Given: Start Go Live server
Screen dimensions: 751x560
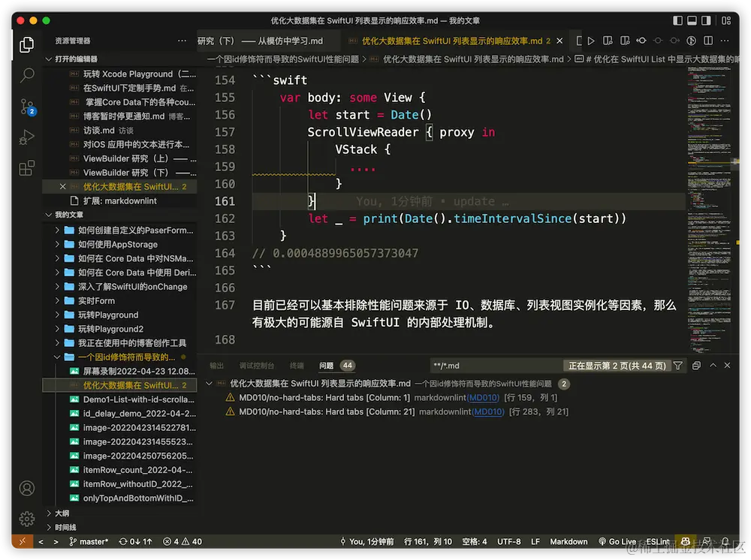Looking at the screenshot, I should pyautogui.click(x=617, y=542).
